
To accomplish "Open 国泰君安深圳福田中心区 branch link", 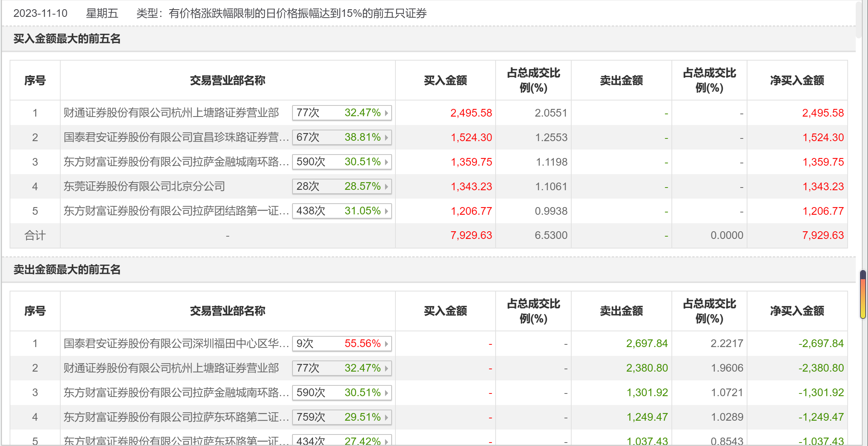I will [176, 344].
